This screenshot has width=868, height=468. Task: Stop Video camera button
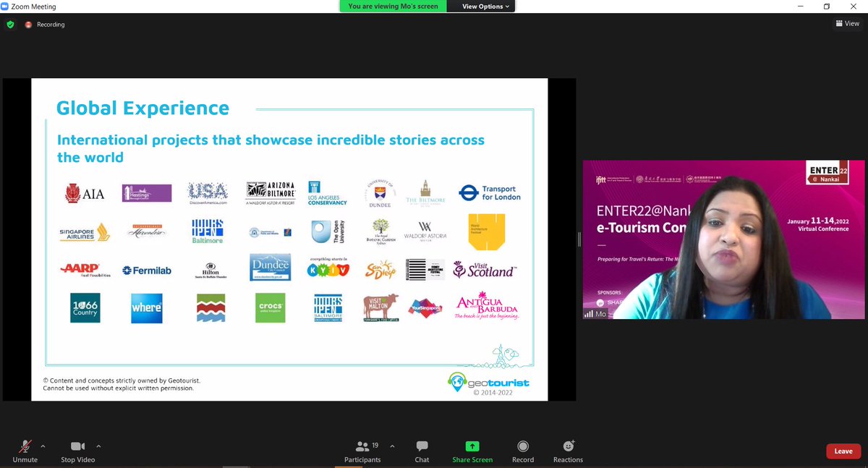coord(77,451)
